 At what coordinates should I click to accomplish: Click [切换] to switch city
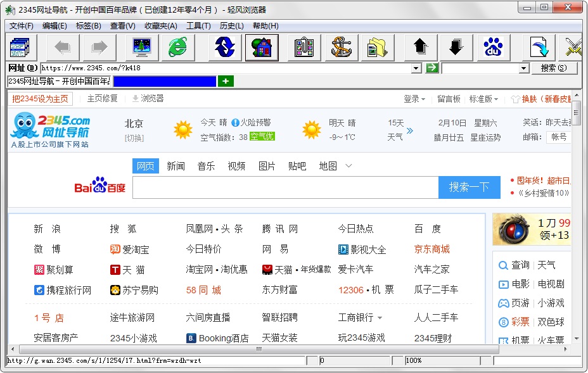click(x=134, y=138)
